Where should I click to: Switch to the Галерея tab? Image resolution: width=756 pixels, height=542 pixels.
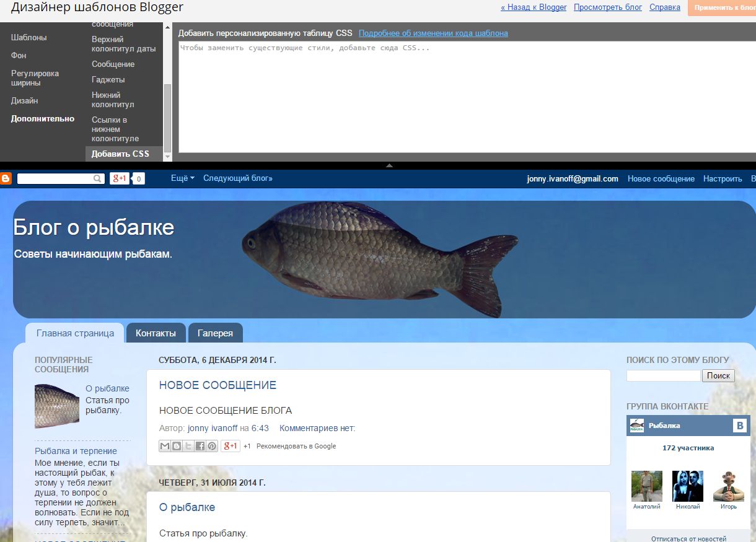[215, 333]
